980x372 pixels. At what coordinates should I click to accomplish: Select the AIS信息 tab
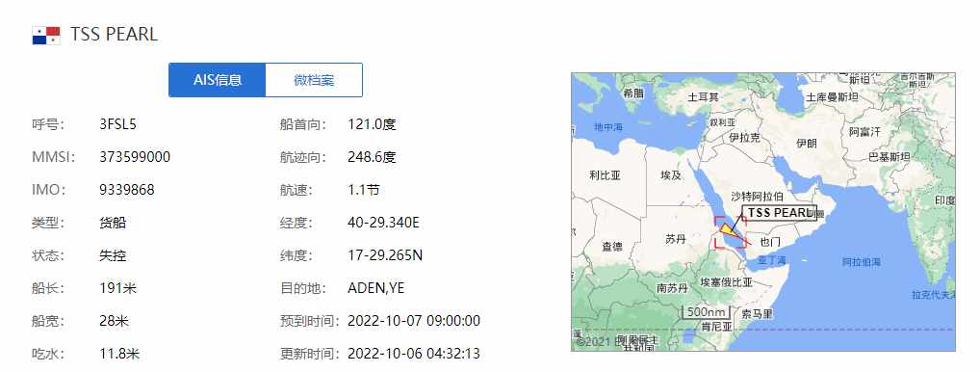pyautogui.click(x=218, y=80)
